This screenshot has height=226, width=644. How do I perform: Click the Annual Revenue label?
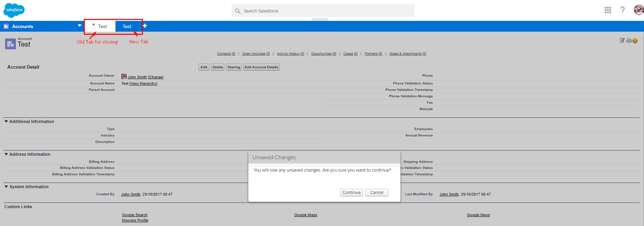coord(419,135)
